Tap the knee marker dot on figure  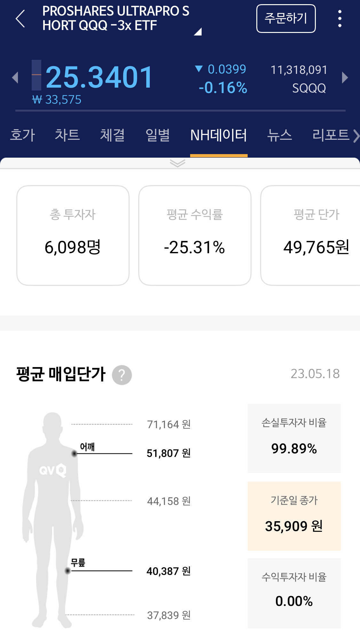68,571
